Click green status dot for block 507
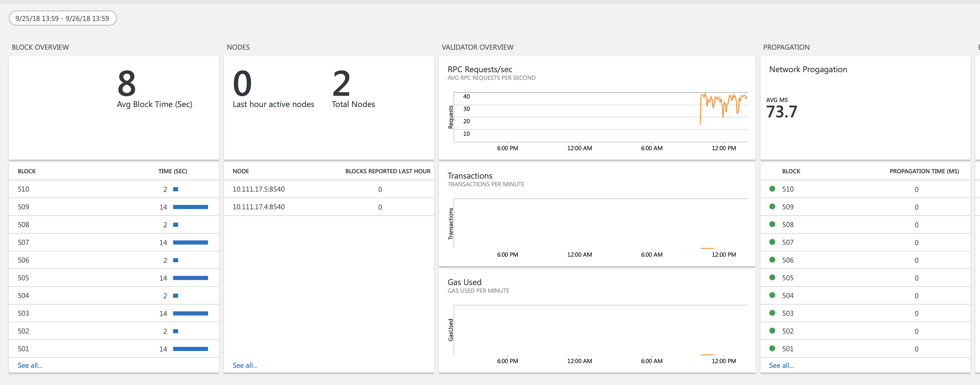This screenshot has height=385, width=980. [x=772, y=242]
